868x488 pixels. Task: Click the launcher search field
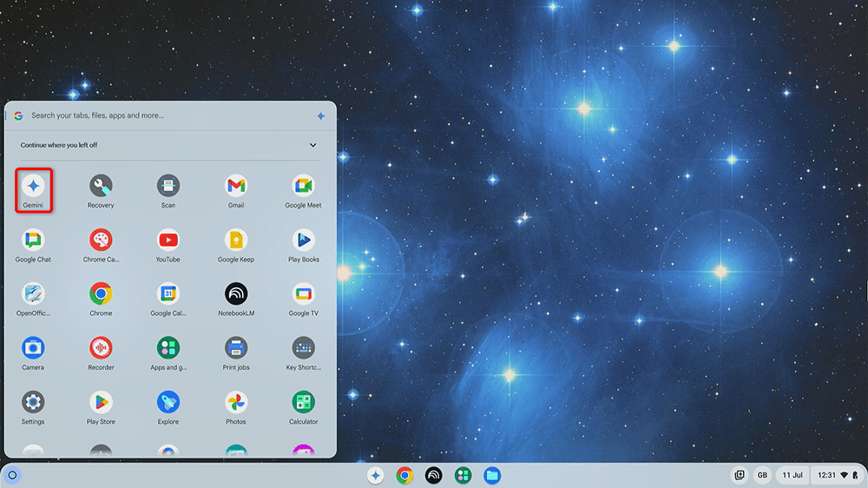point(169,115)
